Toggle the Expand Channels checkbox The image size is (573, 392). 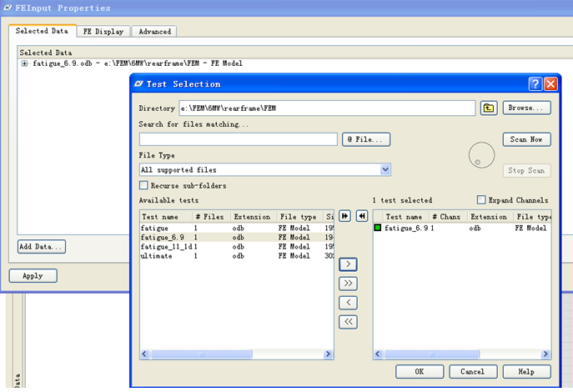click(x=481, y=199)
